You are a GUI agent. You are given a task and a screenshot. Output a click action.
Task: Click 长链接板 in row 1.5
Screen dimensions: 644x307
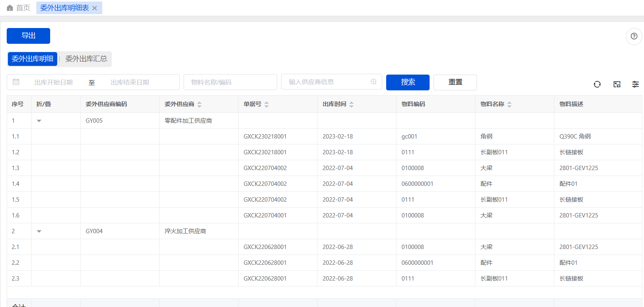tap(571, 200)
